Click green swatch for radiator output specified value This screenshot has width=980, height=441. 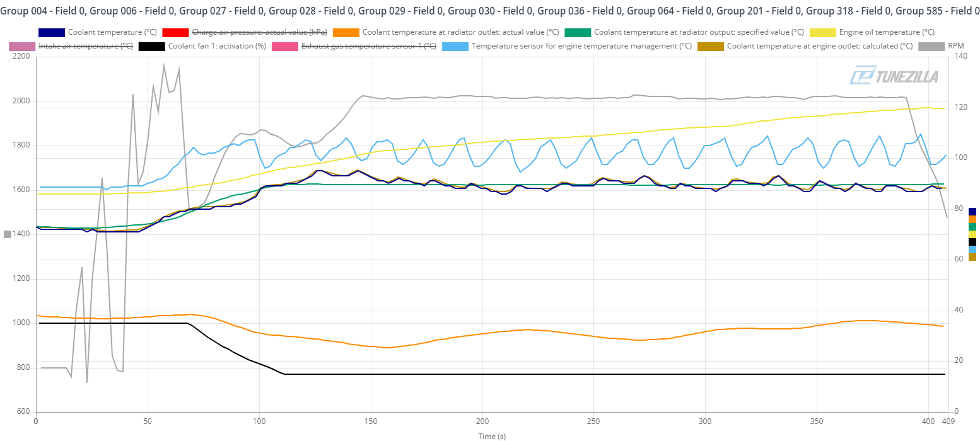point(577,32)
